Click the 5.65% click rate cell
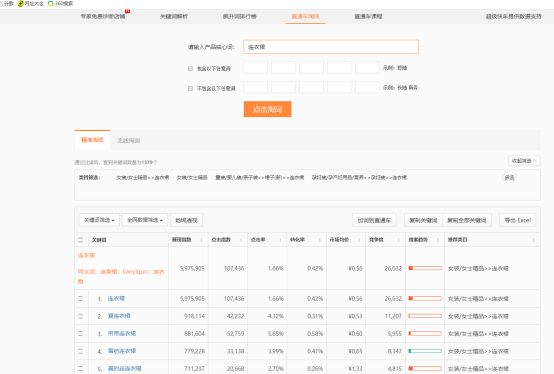 coord(276,333)
